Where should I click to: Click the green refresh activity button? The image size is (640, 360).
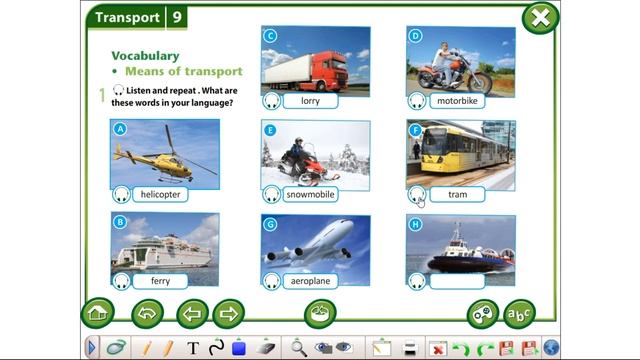click(320, 313)
